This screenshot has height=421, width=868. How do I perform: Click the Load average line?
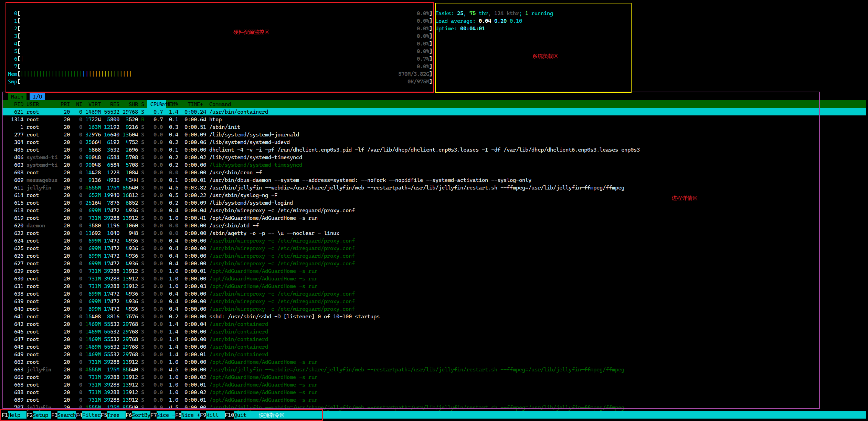[479, 21]
